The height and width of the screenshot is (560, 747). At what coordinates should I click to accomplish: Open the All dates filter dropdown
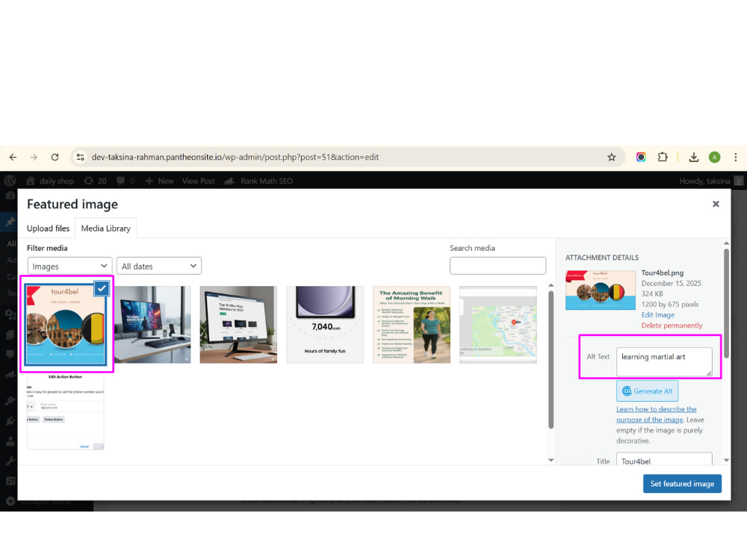(x=159, y=267)
